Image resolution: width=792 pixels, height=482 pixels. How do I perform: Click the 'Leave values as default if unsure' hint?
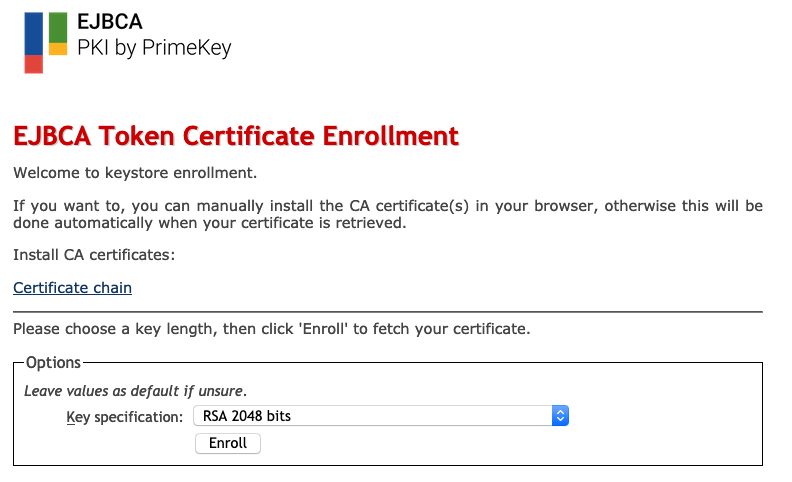click(135, 390)
